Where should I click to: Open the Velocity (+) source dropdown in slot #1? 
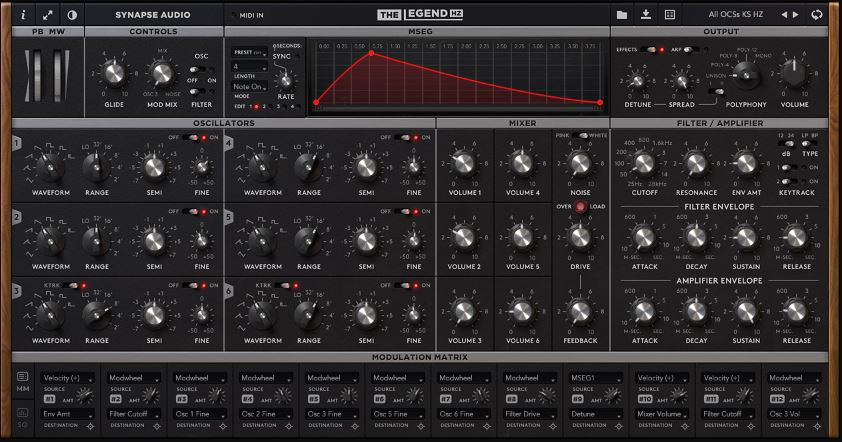click(x=69, y=378)
